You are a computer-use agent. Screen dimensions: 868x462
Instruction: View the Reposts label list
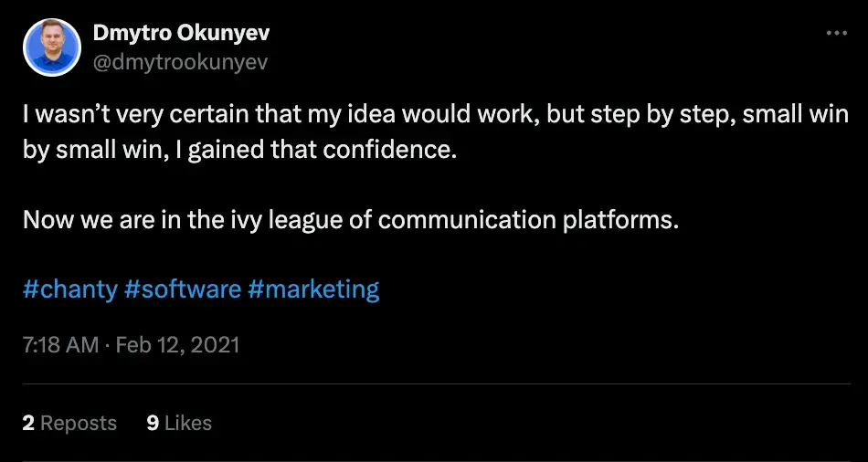point(79,423)
